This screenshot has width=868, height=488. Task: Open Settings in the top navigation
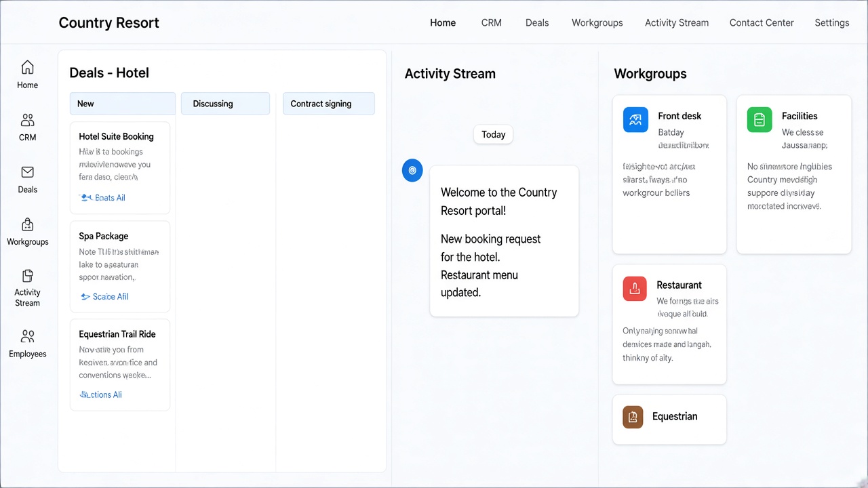tap(832, 22)
